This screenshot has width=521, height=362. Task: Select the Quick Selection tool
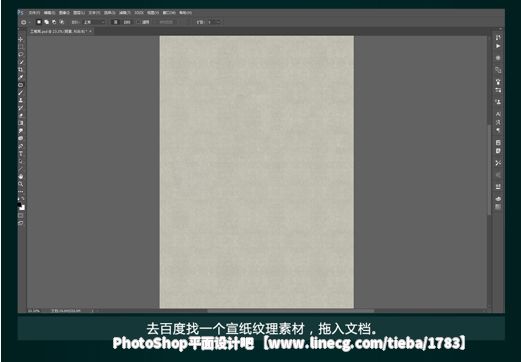[21, 62]
